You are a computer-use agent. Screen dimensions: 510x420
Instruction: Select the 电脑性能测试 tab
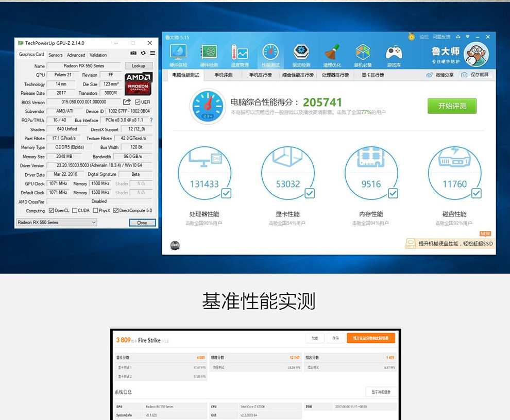[x=186, y=75]
